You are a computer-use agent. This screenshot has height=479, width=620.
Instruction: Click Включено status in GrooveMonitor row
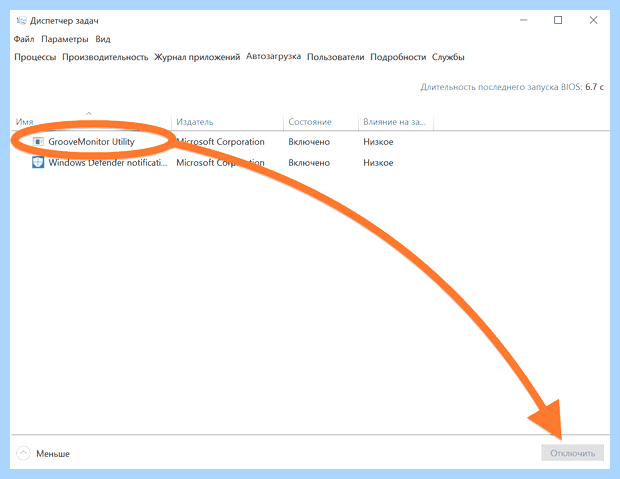click(309, 142)
